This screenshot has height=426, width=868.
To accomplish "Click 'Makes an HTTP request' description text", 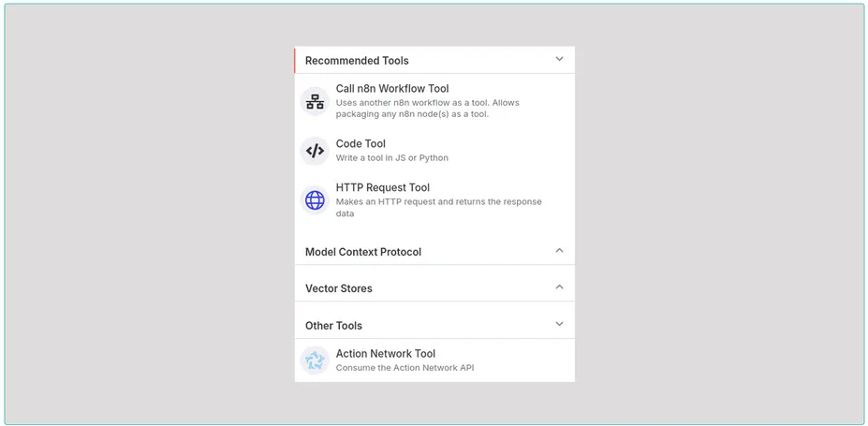I will 438,208.
